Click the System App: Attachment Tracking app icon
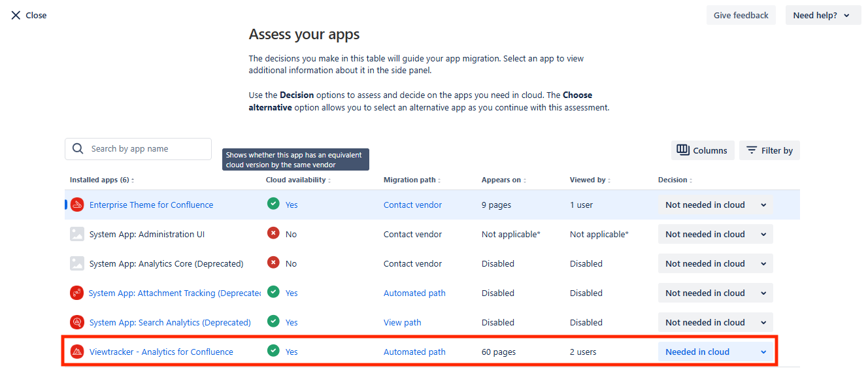Image resolution: width=868 pixels, height=381 pixels. (x=76, y=293)
